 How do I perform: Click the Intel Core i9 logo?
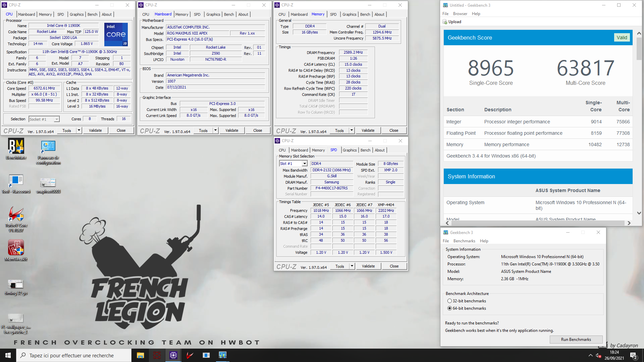tap(116, 34)
